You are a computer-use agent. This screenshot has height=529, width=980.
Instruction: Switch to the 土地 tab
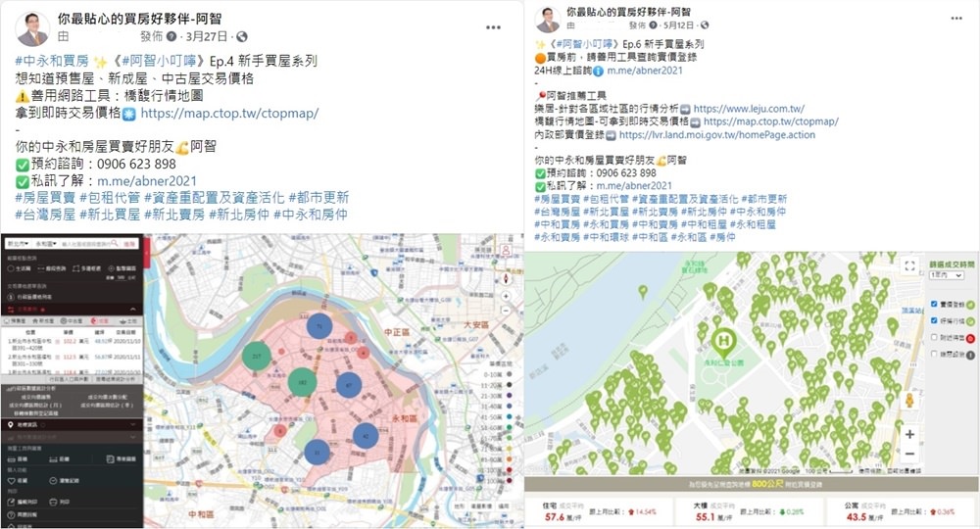pos(126,320)
